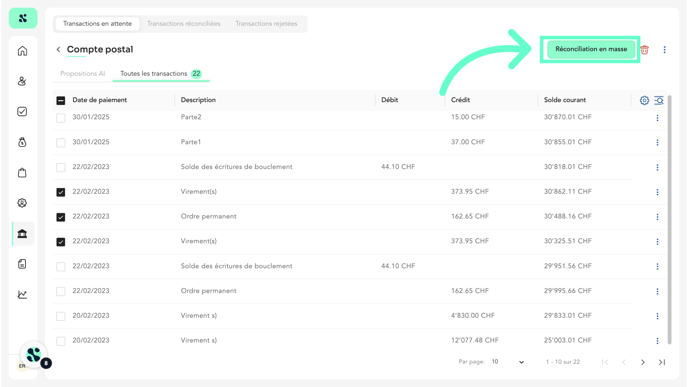Open the checkmark tasks icon in sidebar
688x387 pixels.
tap(22, 111)
